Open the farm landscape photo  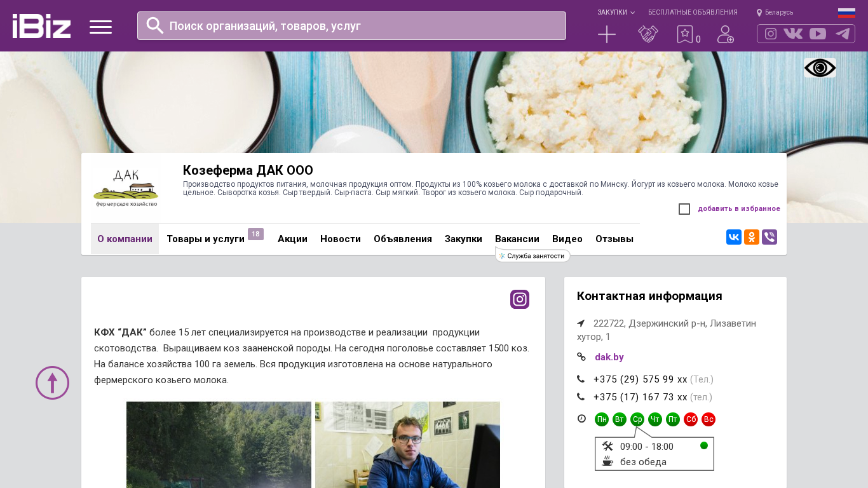(x=219, y=445)
